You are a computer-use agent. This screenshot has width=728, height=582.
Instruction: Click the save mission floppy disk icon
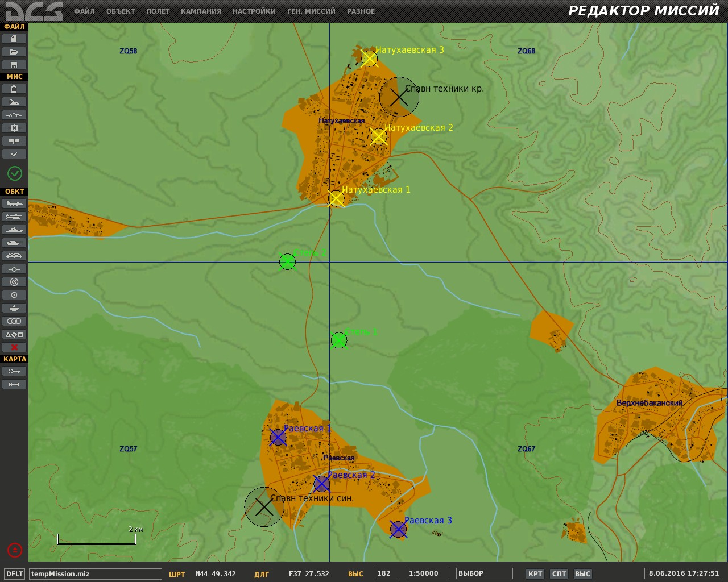[x=14, y=65]
